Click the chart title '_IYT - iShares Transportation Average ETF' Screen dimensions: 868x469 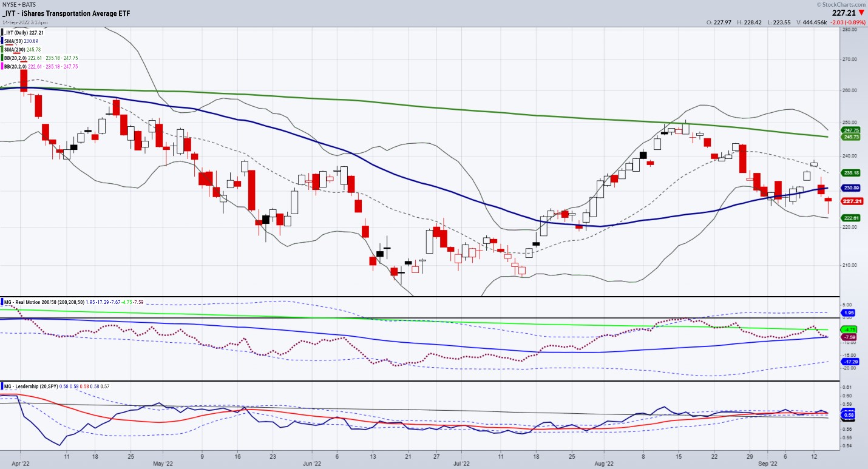tap(67, 13)
